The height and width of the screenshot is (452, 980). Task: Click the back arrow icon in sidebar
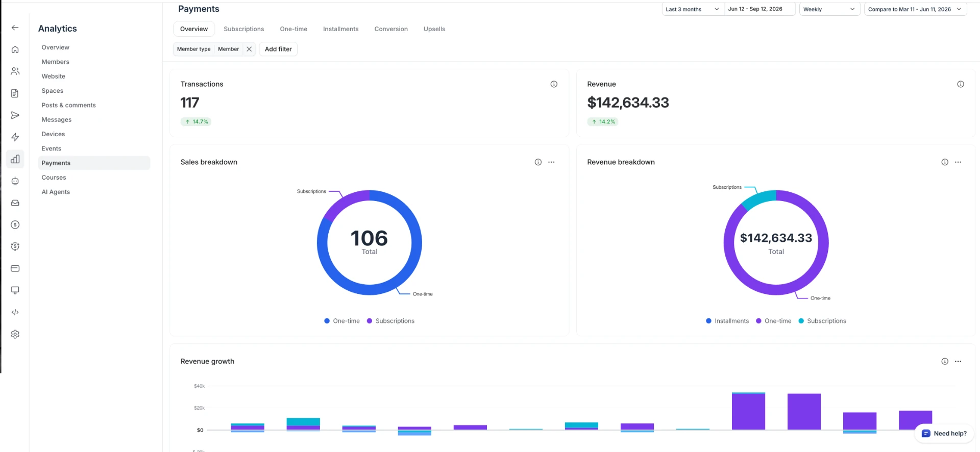(15, 28)
